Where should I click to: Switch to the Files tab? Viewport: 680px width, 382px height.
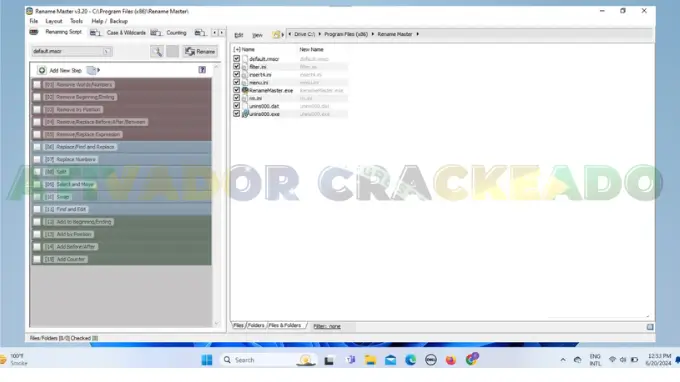[239, 325]
